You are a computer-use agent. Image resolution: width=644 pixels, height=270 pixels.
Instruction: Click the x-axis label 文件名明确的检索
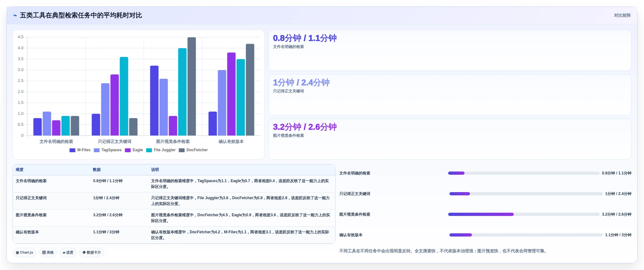(x=56, y=142)
